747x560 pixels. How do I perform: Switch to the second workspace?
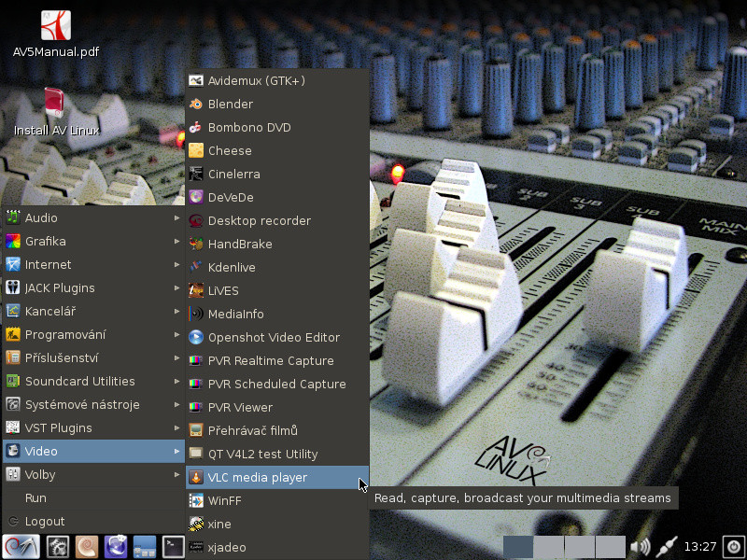point(549,547)
